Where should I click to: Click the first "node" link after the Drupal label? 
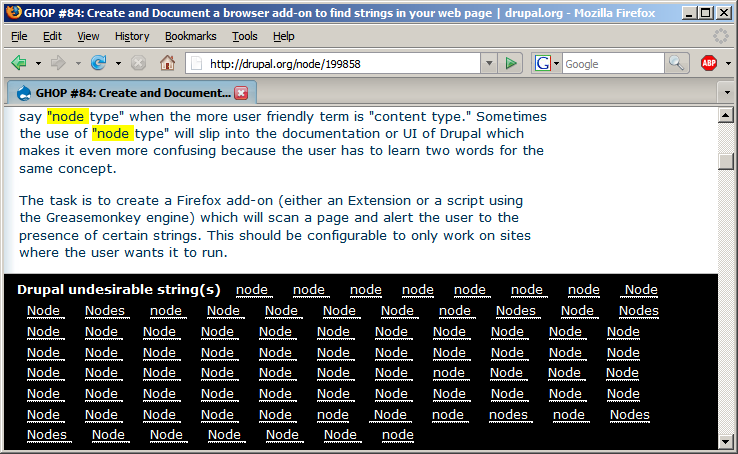coord(252,290)
